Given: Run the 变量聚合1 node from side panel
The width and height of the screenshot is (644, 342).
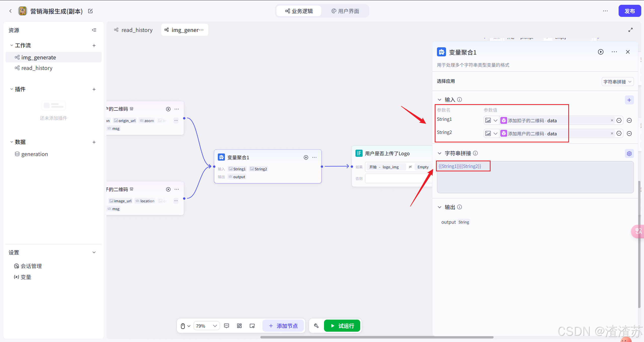Looking at the screenshot, I should (600, 52).
